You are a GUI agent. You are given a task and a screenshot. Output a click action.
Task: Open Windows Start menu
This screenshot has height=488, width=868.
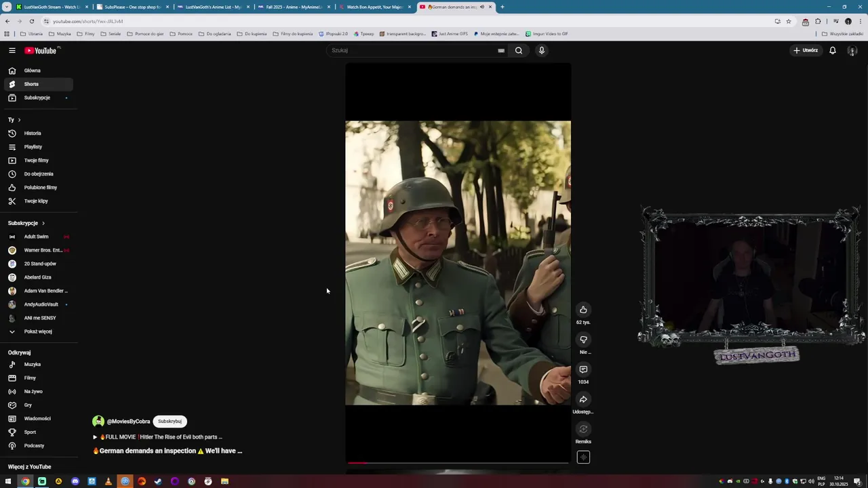[x=8, y=481]
